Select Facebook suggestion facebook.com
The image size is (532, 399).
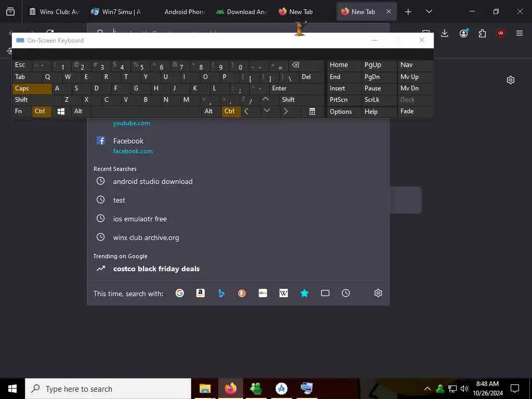coord(238,145)
